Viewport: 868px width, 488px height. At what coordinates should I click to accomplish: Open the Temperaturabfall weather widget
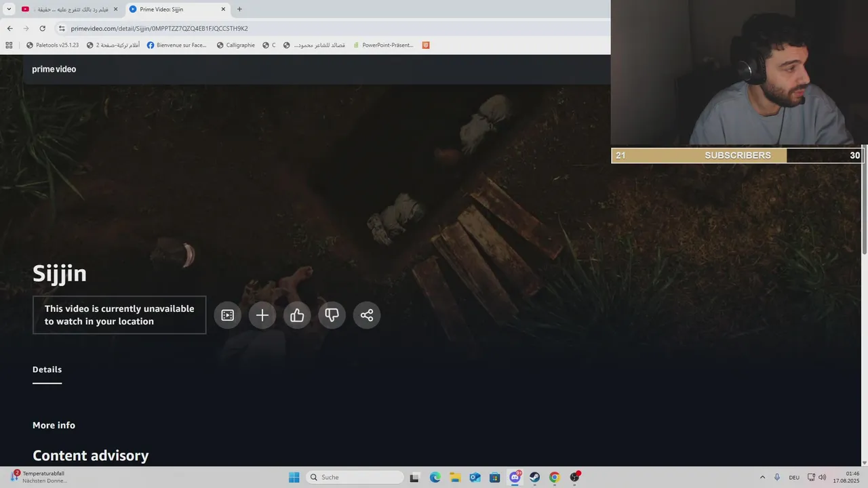coord(39,477)
